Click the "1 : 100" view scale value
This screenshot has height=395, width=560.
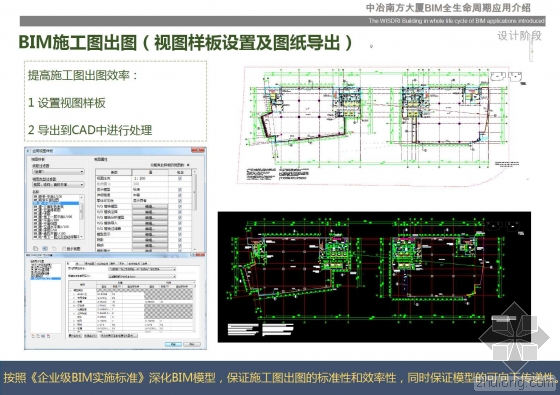[139, 178]
